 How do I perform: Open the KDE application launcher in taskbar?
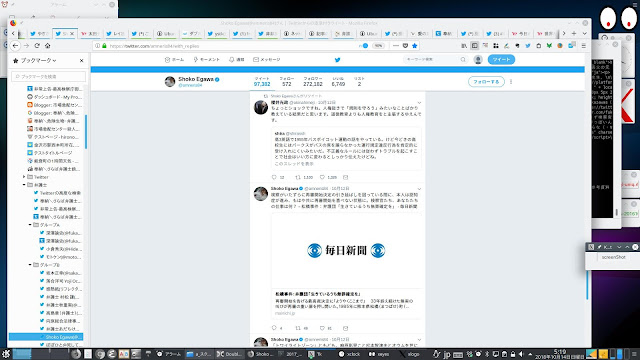click(5, 354)
